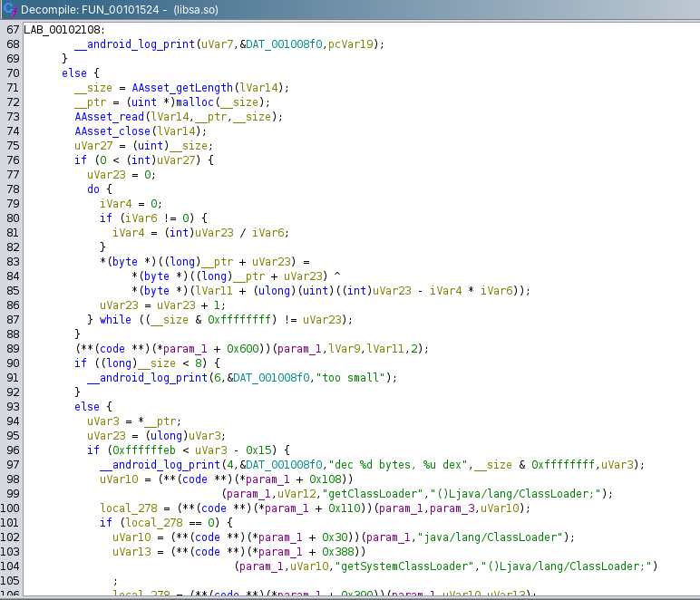Click AAsset_close function on line 74
The width and height of the screenshot is (700, 600).
(112, 131)
